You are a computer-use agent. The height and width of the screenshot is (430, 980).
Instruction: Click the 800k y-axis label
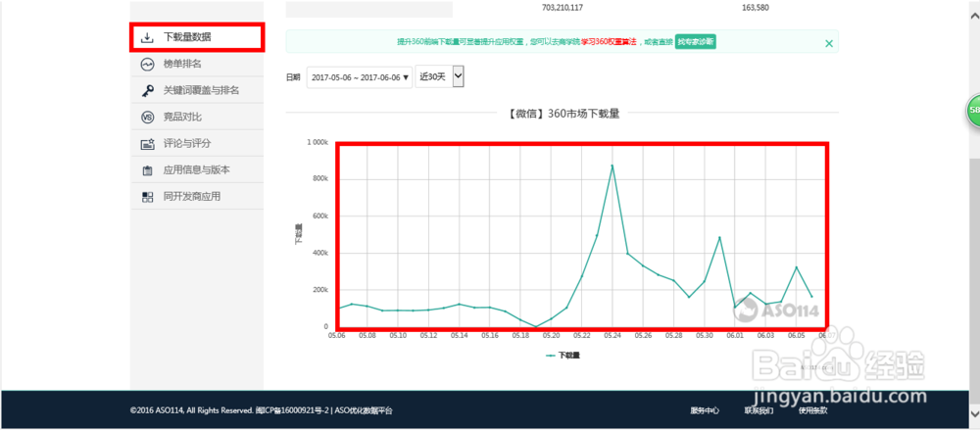[x=320, y=178]
